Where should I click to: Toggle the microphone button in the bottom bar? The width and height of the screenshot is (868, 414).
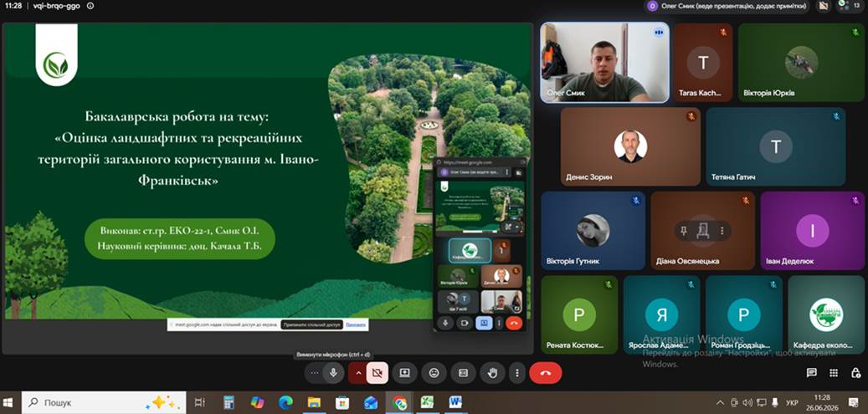coord(333,373)
